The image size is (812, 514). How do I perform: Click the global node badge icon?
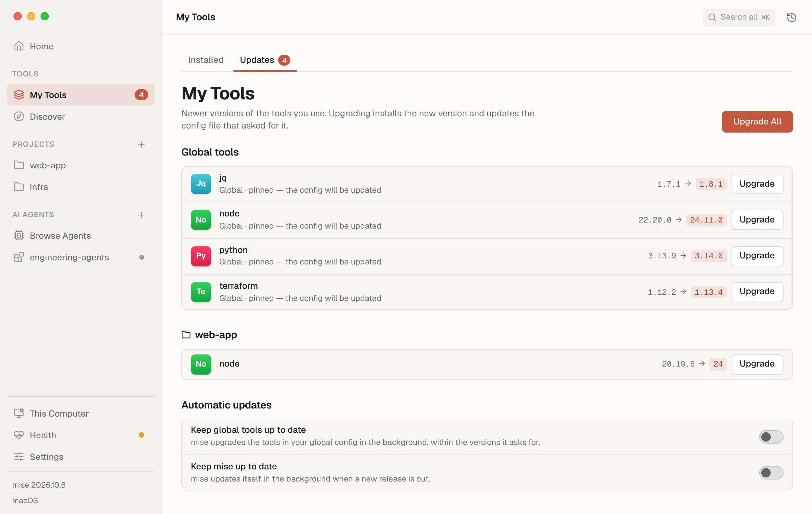pyautogui.click(x=201, y=220)
